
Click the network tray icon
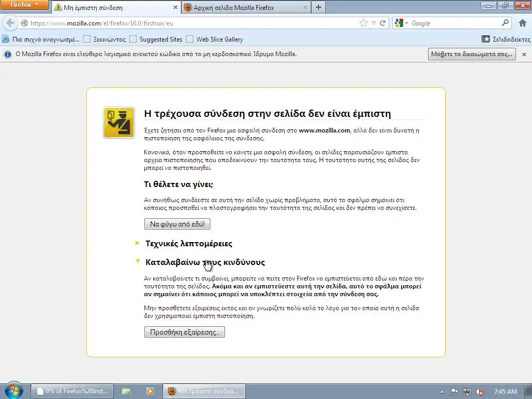[x=467, y=392]
